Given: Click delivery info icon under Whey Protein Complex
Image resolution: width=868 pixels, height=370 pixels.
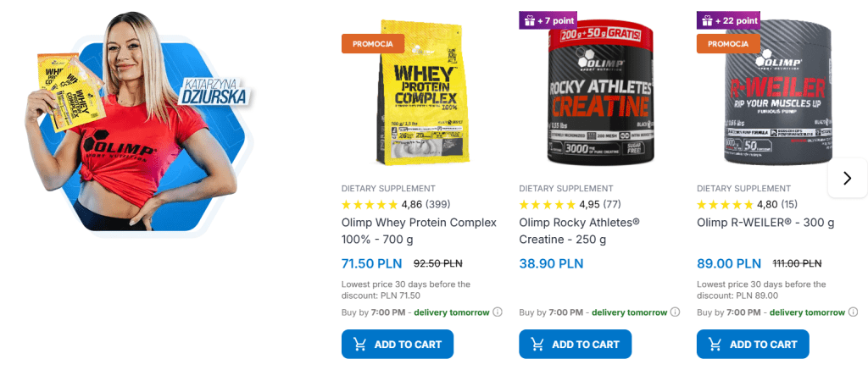Looking at the screenshot, I should click(x=498, y=312).
